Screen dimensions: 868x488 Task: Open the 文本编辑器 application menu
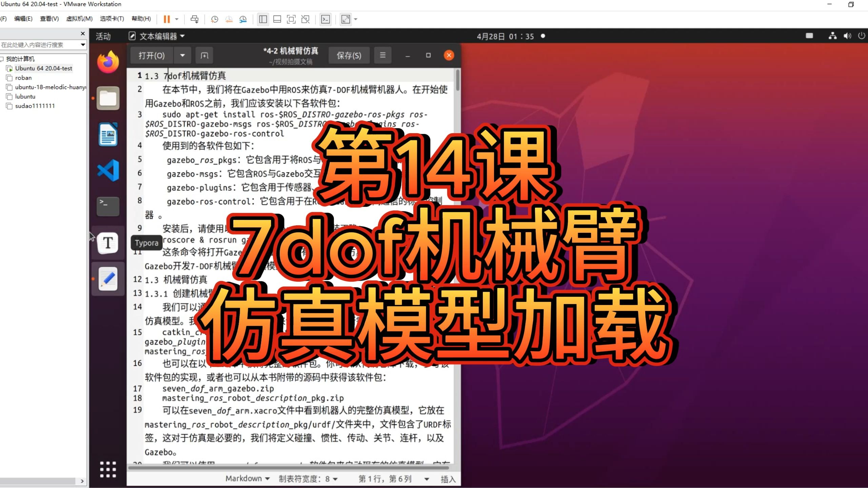tap(157, 36)
